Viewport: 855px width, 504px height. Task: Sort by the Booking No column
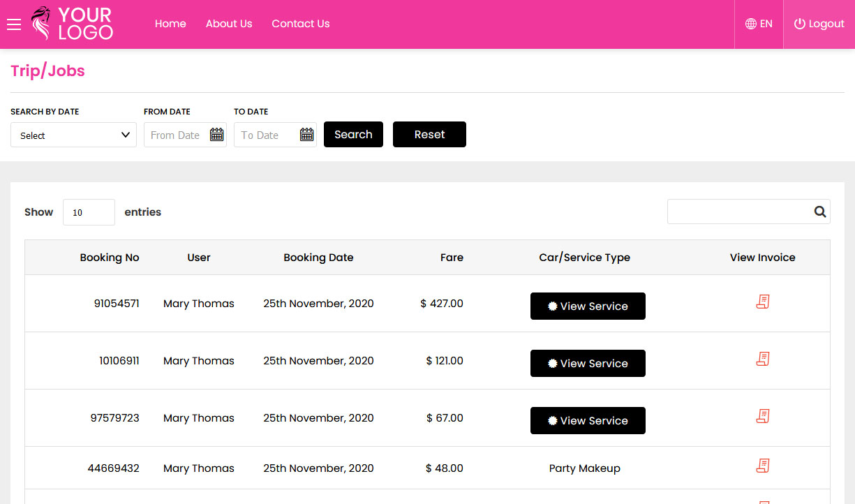coord(110,258)
